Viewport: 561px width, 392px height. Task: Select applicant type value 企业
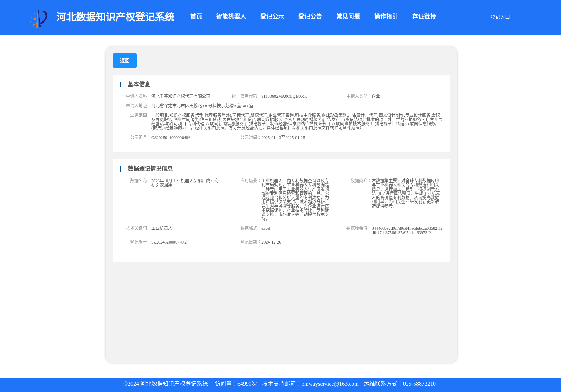click(x=376, y=96)
